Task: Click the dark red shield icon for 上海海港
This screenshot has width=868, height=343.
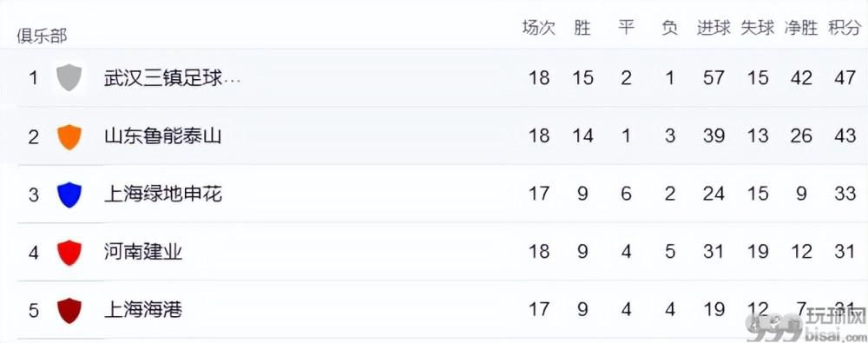Action: point(69,310)
